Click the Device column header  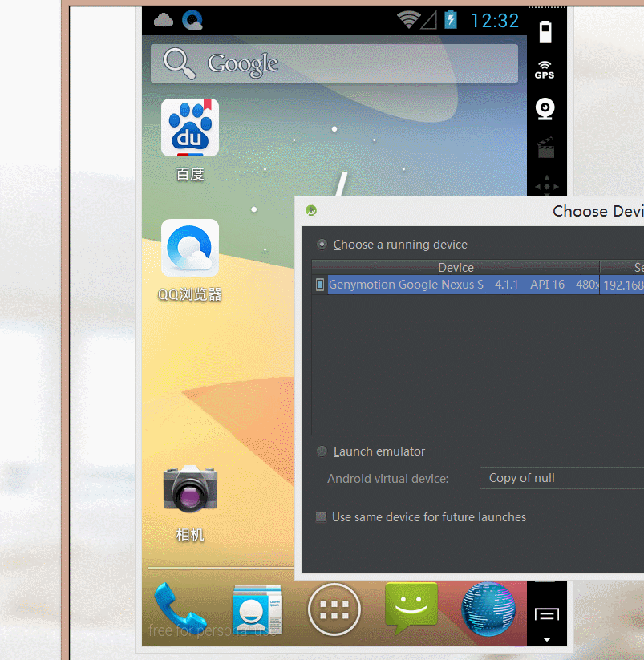[456, 267]
